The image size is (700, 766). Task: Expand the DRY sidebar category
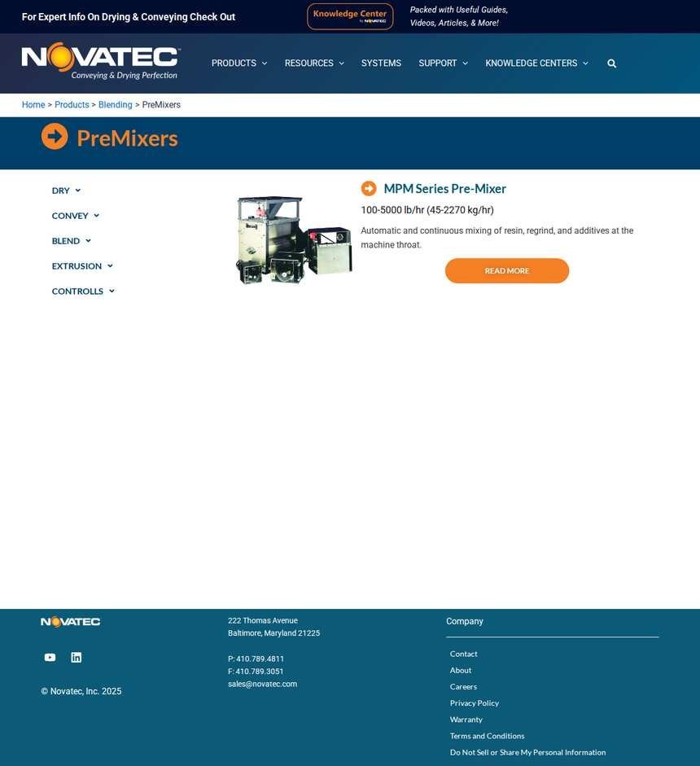point(67,190)
